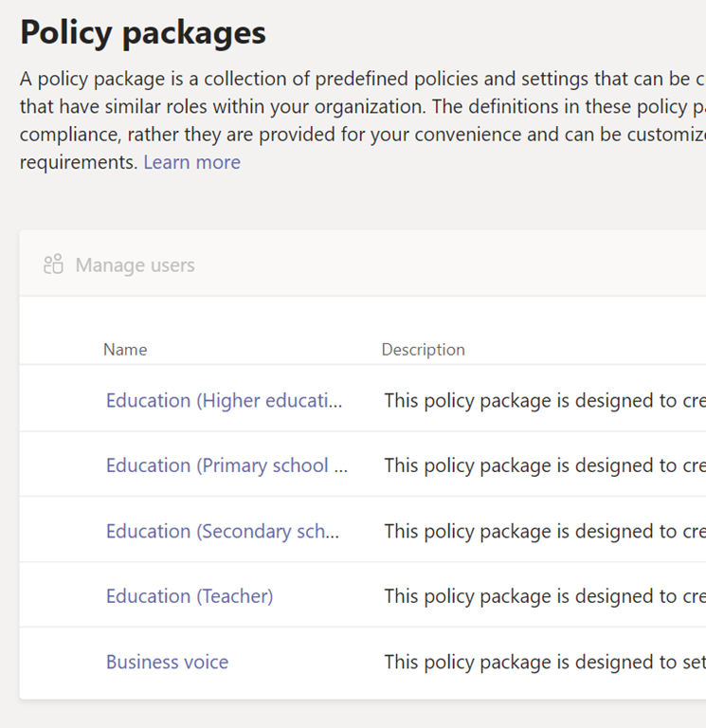The width and height of the screenshot is (706, 728).
Task: Click the Manage users people icon
Action: click(53, 264)
